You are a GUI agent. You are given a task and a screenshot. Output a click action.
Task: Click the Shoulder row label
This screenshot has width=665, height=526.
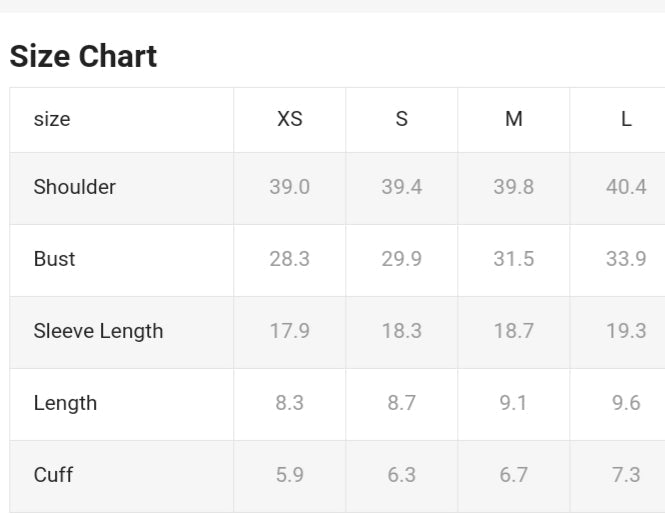(x=75, y=187)
